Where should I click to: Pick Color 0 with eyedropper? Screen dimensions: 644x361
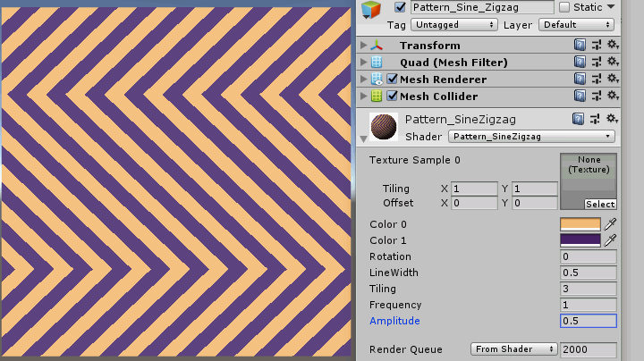pyautogui.click(x=610, y=224)
